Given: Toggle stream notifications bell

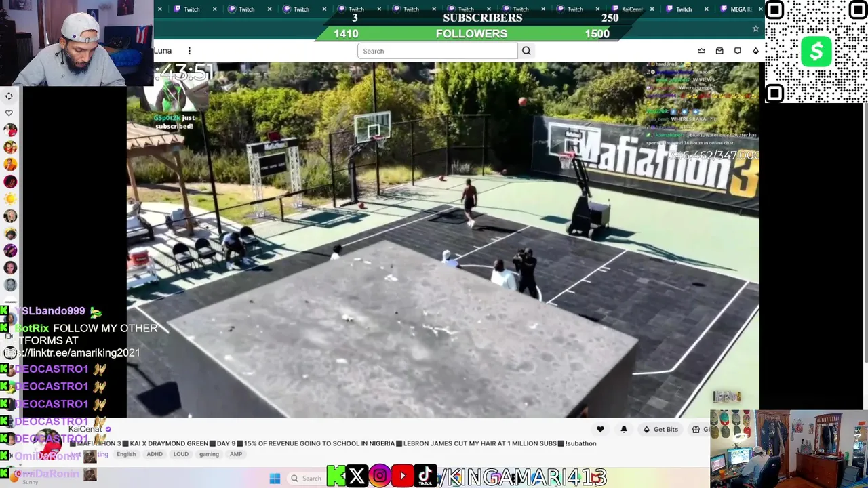Looking at the screenshot, I should coord(624,429).
